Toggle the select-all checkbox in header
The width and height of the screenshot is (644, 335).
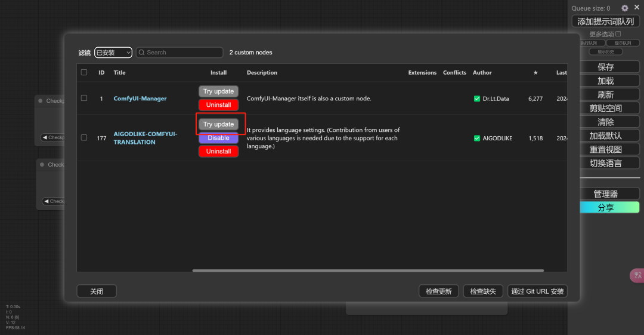pyautogui.click(x=84, y=72)
